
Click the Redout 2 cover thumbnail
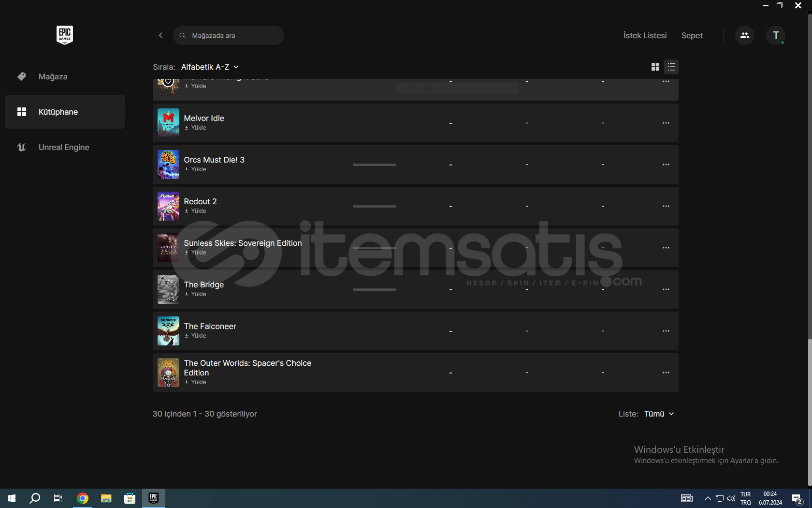[x=168, y=206]
